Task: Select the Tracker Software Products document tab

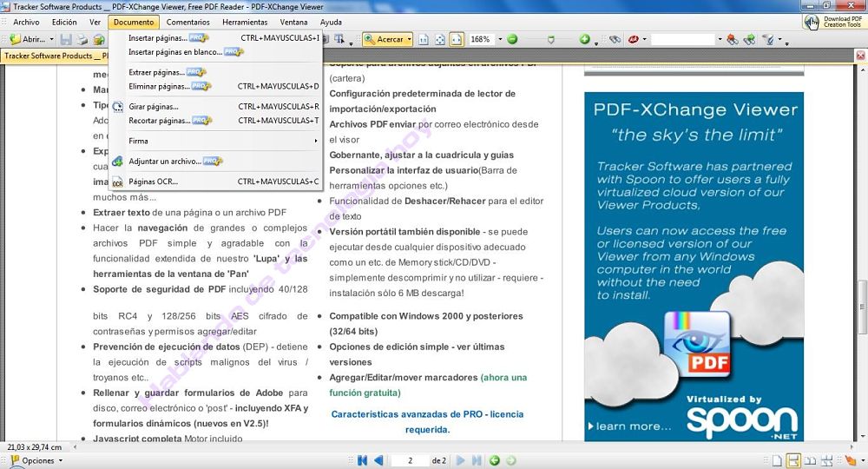Action: 56,56
